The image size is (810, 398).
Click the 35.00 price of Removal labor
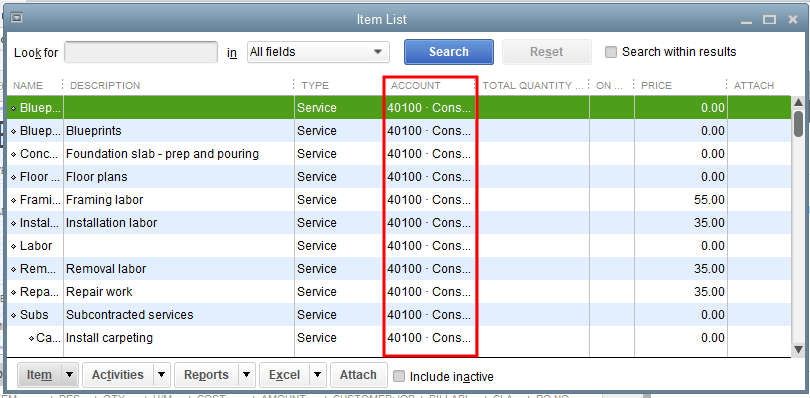pyautogui.click(x=709, y=269)
